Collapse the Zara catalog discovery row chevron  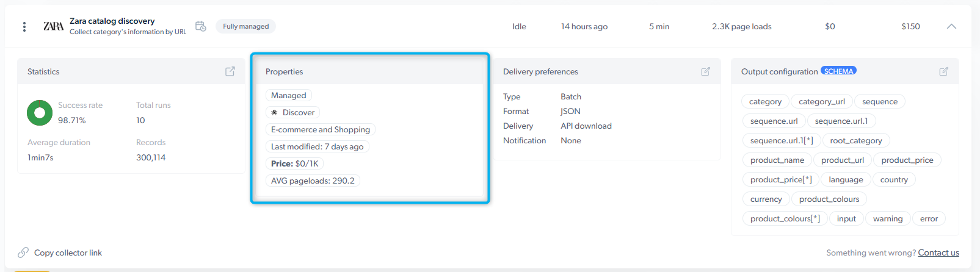pyautogui.click(x=951, y=26)
